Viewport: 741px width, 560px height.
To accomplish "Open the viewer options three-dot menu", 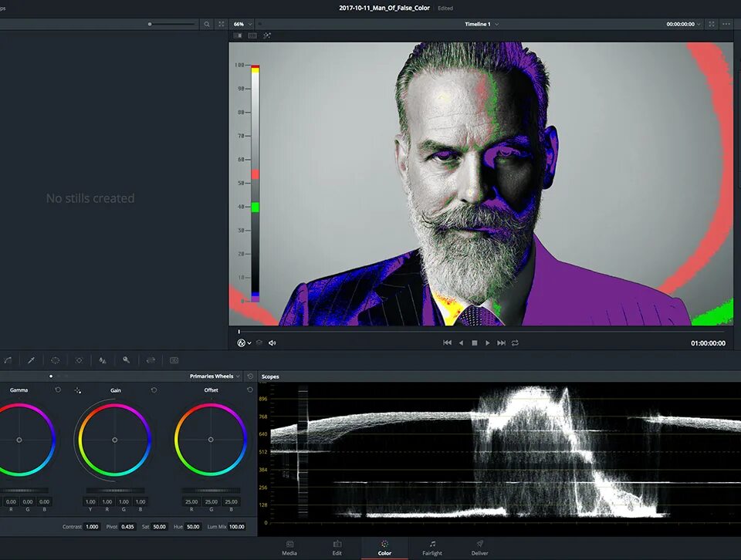I will pyautogui.click(x=726, y=24).
